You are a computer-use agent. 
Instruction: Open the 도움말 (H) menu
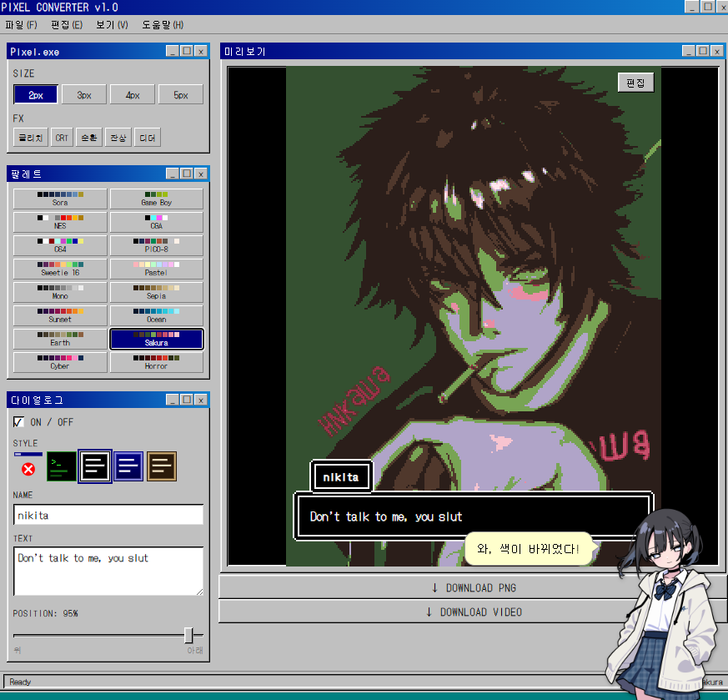coord(163,25)
